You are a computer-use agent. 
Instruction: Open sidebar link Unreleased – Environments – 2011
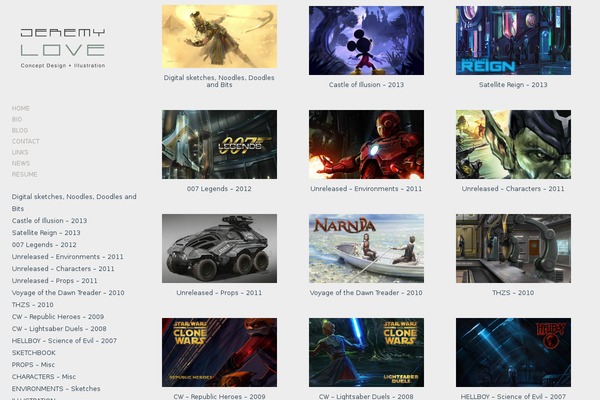[67, 256]
